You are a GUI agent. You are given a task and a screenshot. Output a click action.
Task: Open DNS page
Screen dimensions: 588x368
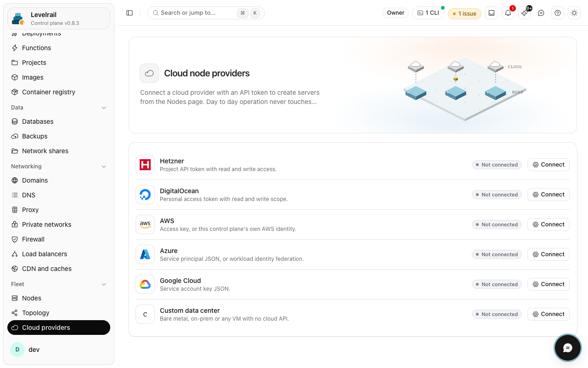(x=59, y=195)
